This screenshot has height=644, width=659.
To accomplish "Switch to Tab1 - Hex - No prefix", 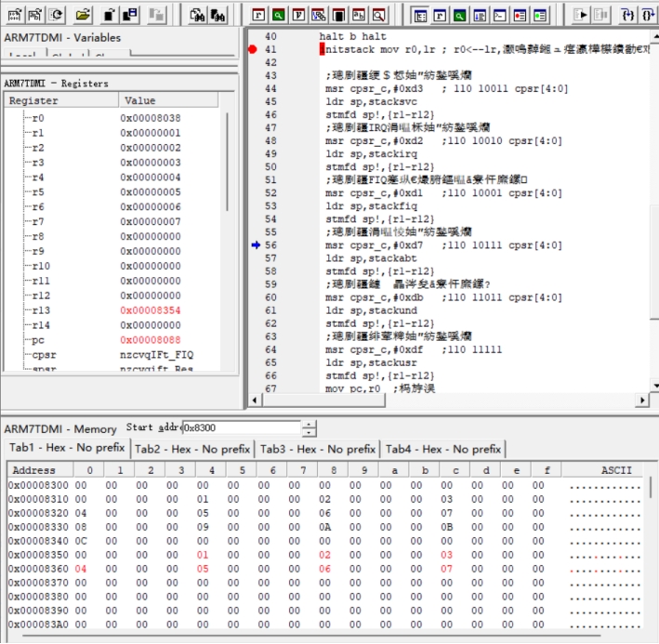I will 67,448.
